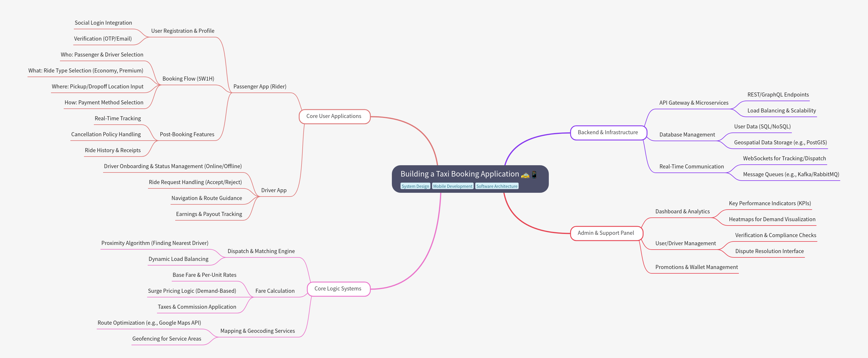Select the Core Logic Systems node

pyautogui.click(x=338, y=289)
